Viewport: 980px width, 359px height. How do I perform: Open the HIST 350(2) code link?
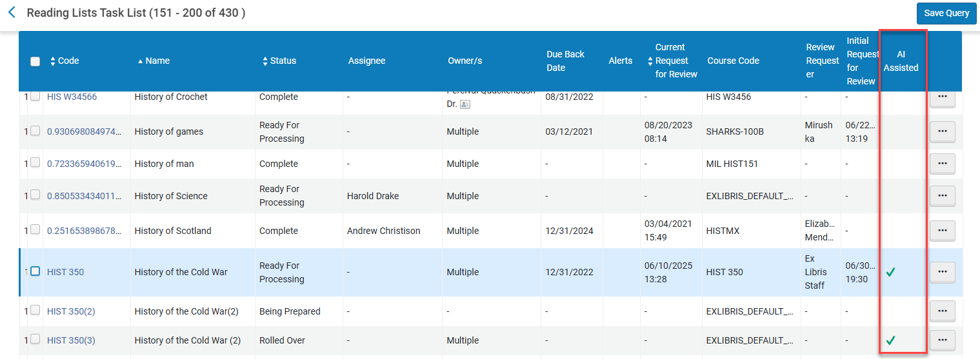click(x=71, y=311)
